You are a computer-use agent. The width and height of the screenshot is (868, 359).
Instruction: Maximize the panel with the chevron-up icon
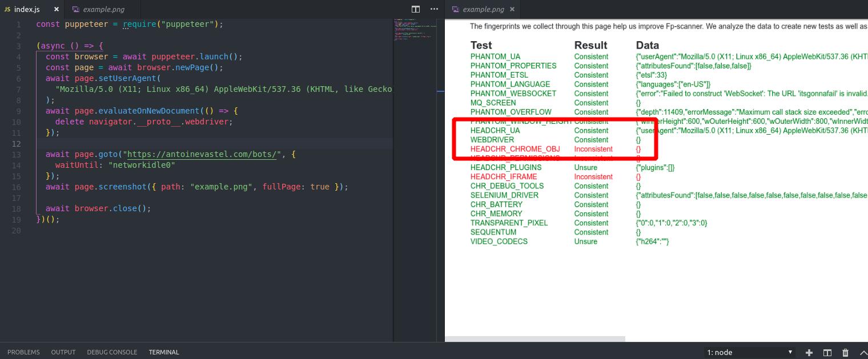pos(862,352)
